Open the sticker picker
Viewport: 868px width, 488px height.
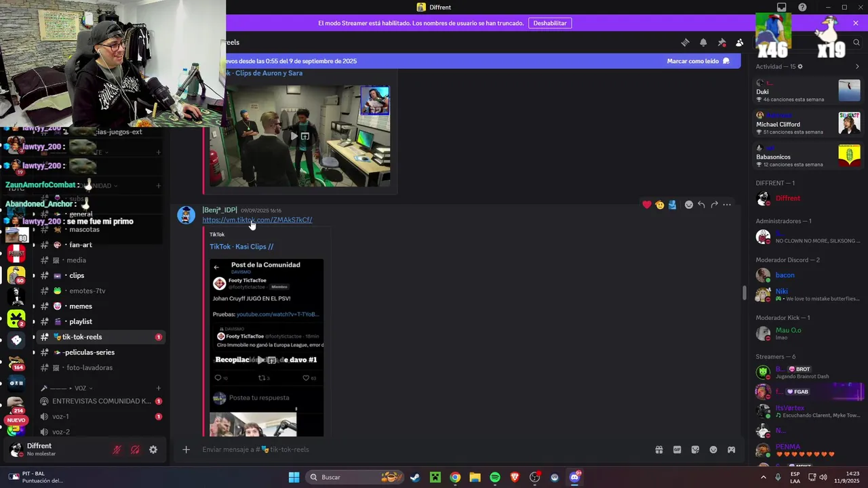(x=695, y=449)
